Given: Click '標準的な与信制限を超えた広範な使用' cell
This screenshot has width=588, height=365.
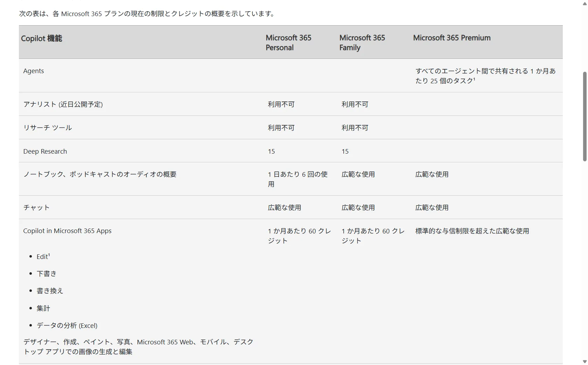Looking at the screenshot, I should (x=472, y=231).
